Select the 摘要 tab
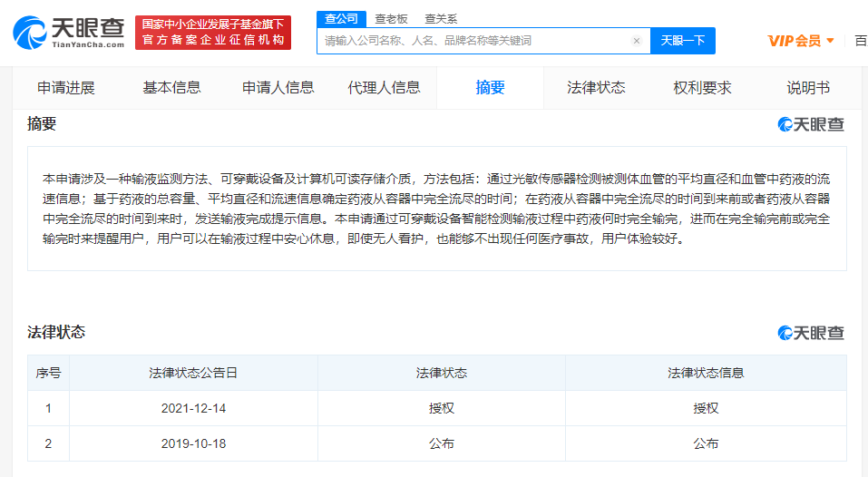Screen dimensions: 868x477 (x=490, y=87)
